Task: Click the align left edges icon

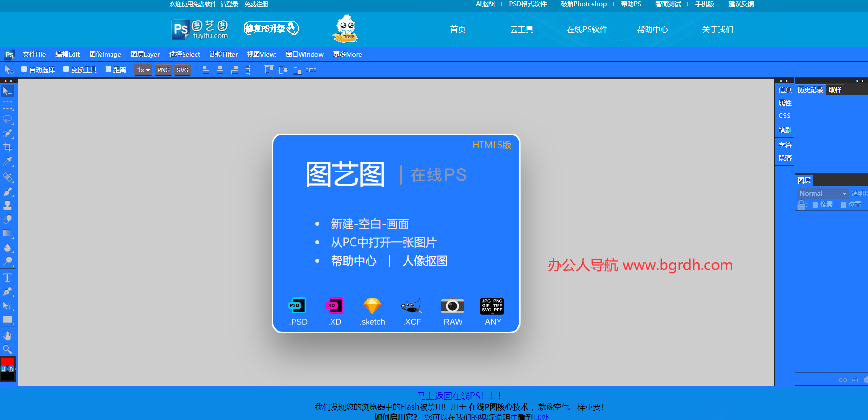Action: click(205, 70)
